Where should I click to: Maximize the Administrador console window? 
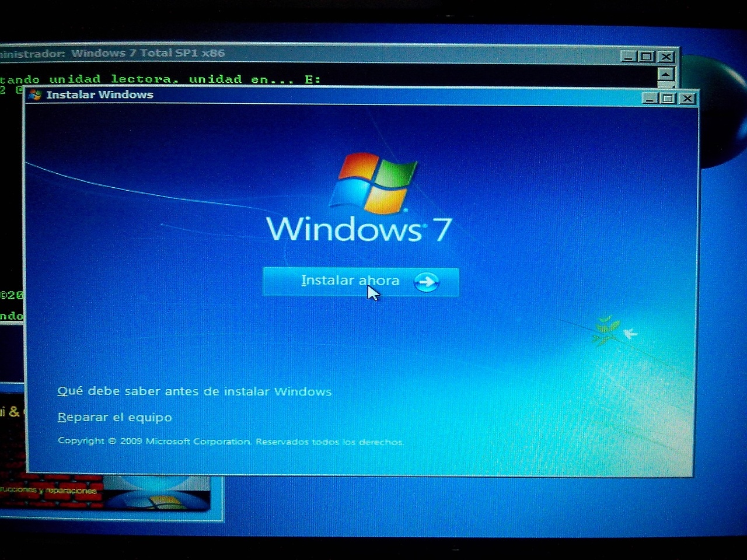(647, 57)
